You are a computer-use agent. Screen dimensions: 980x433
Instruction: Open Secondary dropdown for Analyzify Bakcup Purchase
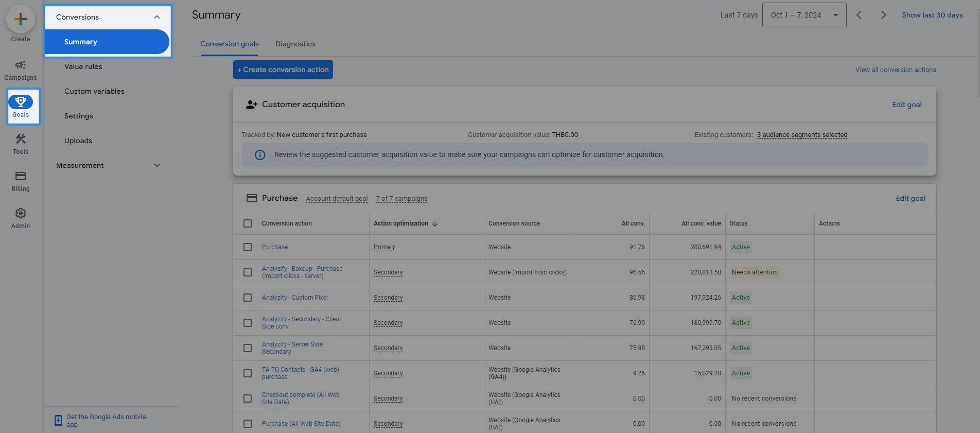(x=388, y=272)
